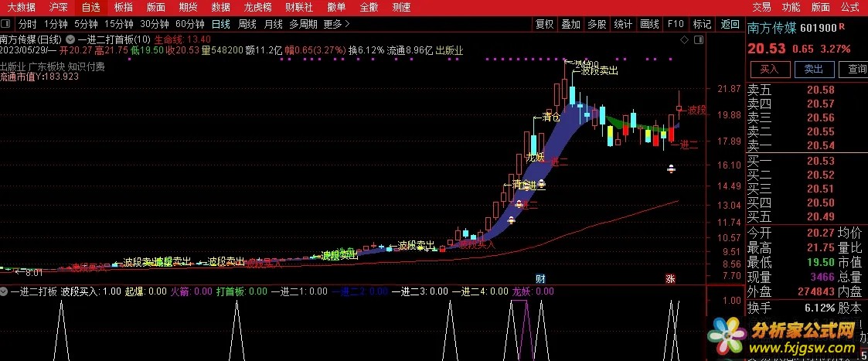Click the 卖一 price 20.54
Viewport: 868px width, 361px height.
coord(820,145)
